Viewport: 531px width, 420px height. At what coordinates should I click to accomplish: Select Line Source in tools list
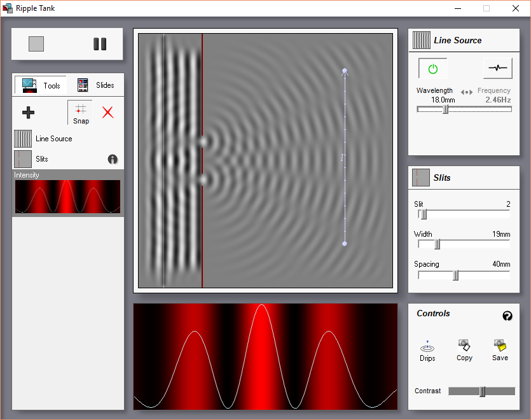click(x=68, y=139)
